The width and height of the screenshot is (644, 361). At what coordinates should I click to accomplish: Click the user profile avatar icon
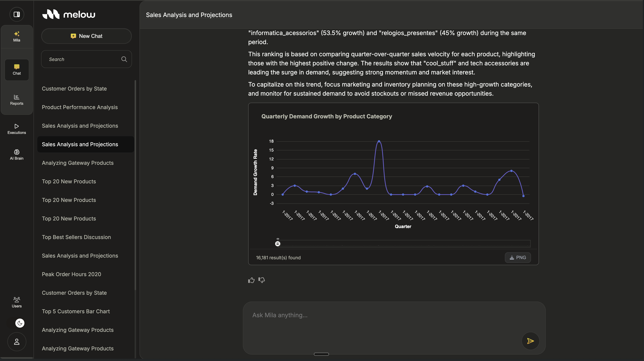click(x=17, y=342)
